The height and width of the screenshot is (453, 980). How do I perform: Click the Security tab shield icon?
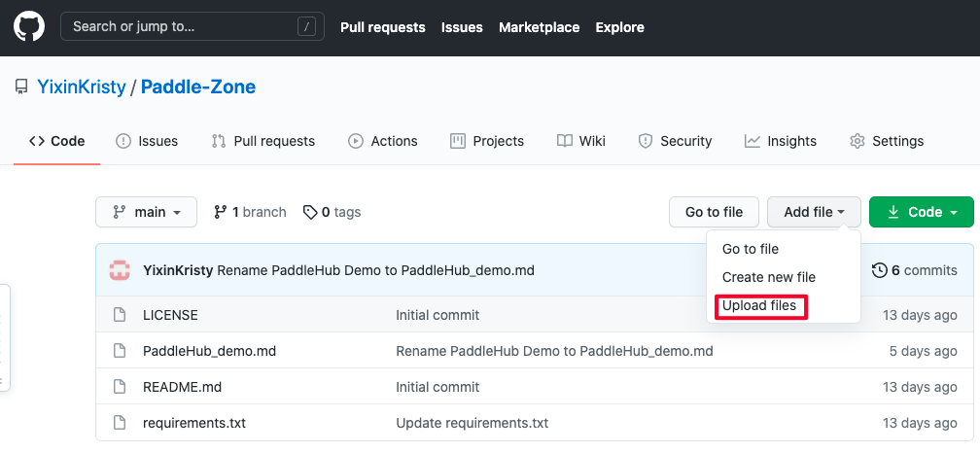(x=645, y=141)
